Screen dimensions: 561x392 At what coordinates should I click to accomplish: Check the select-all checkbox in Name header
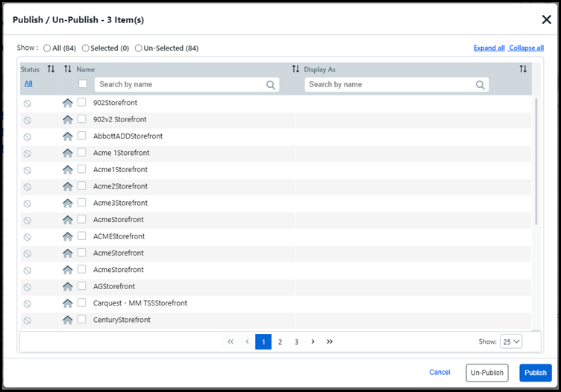click(x=83, y=84)
